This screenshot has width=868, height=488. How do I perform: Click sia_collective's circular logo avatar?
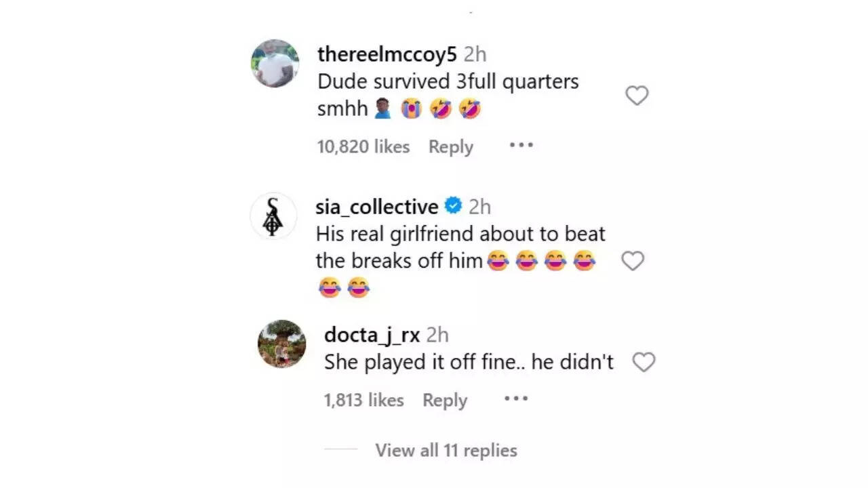[273, 216]
